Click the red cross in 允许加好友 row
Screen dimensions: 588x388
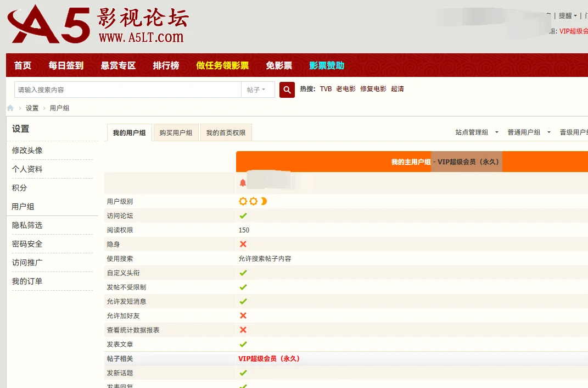click(243, 315)
